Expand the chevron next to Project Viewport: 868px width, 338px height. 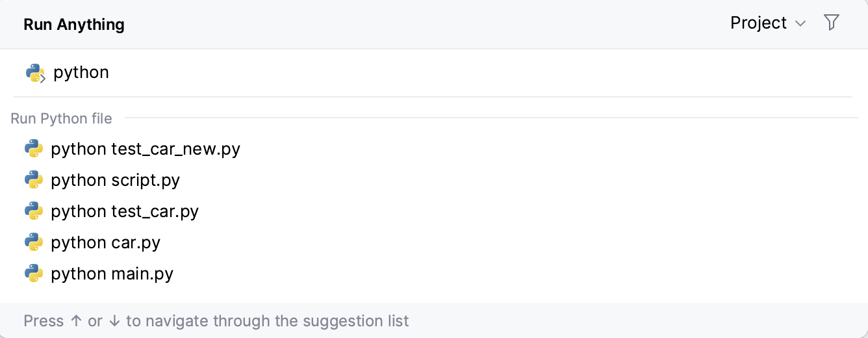pos(800,24)
